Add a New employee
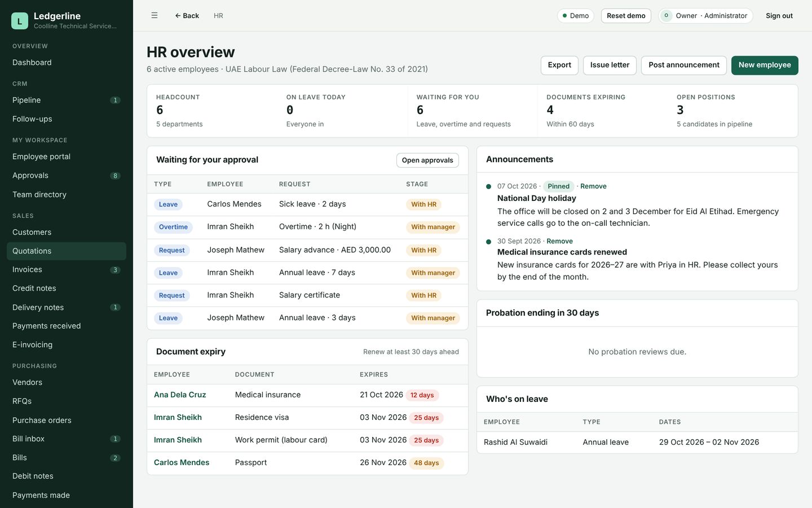Image resolution: width=812 pixels, height=508 pixels. tap(765, 65)
